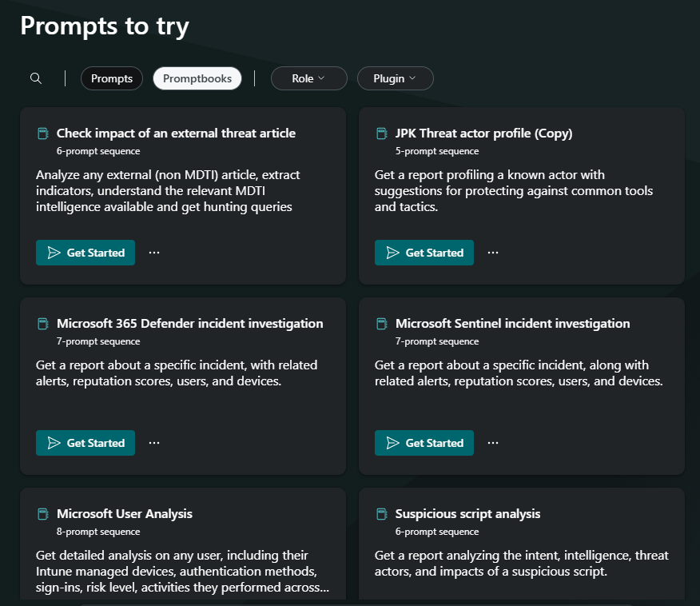The height and width of the screenshot is (606, 700).
Task: Open the Microsoft User Analysis card title
Action: 125,514
